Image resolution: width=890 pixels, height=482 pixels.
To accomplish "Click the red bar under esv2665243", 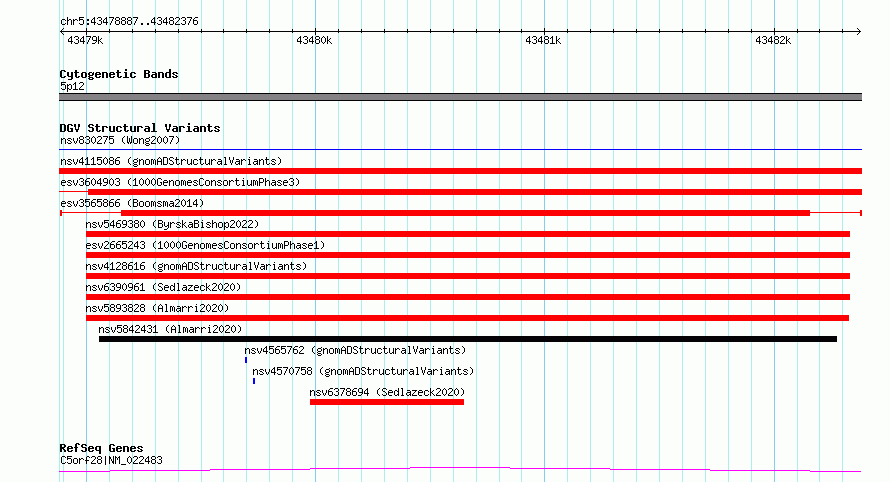I will coord(468,255).
